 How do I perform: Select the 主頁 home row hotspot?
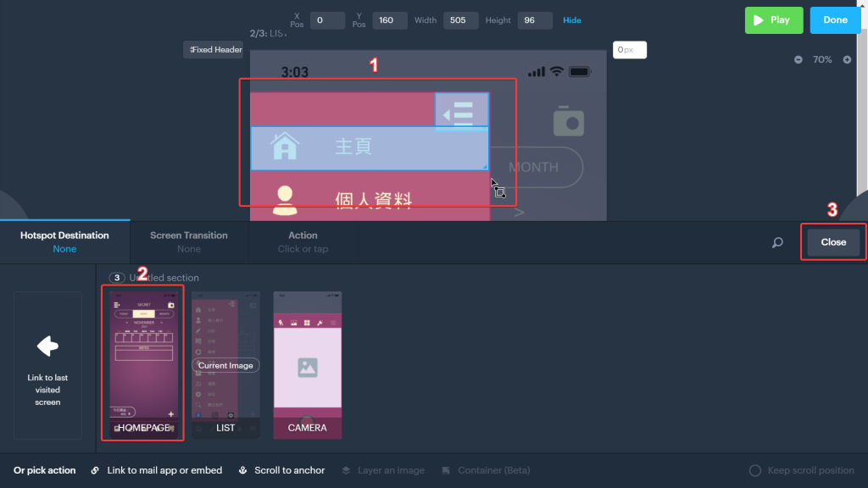(x=370, y=148)
